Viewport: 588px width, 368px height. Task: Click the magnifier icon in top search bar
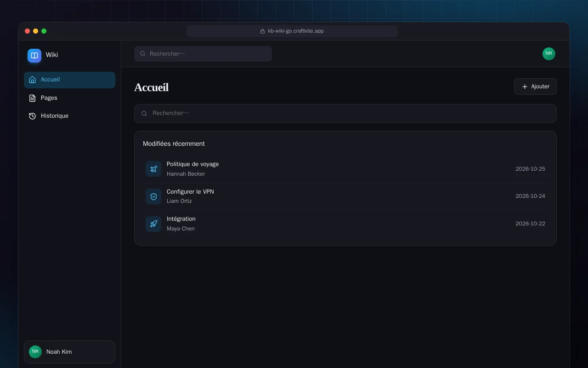click(x=142, y=54)
